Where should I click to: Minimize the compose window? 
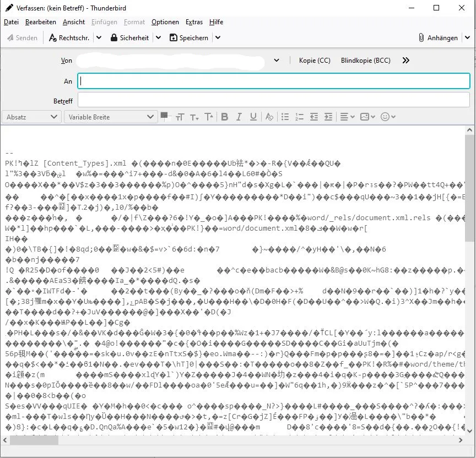[412, 8]
